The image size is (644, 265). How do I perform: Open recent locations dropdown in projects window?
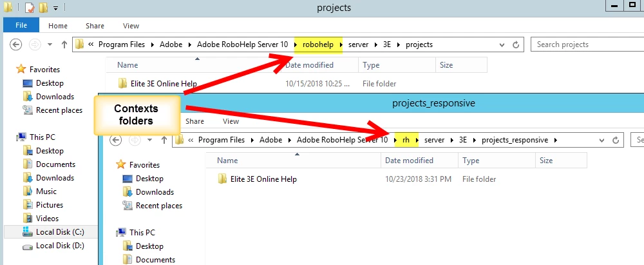(x=50, y=44)
